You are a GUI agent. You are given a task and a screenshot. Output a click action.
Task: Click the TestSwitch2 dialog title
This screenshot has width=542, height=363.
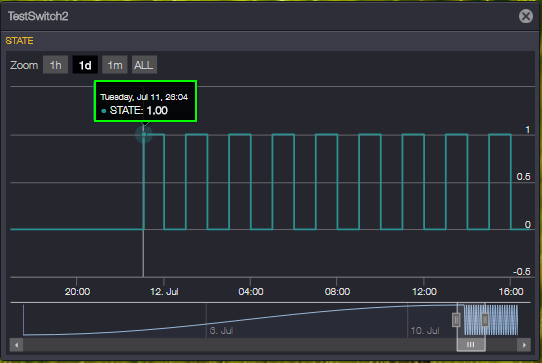38,16
